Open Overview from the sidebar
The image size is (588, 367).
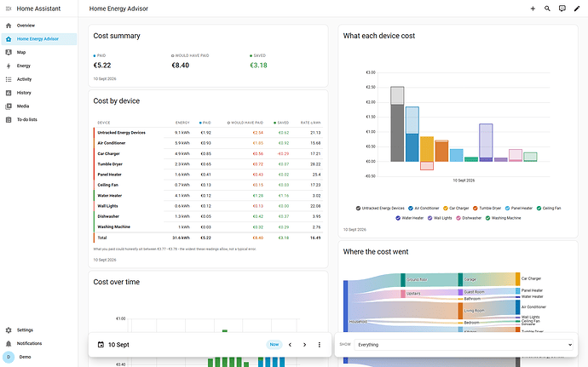coord(39,26)
